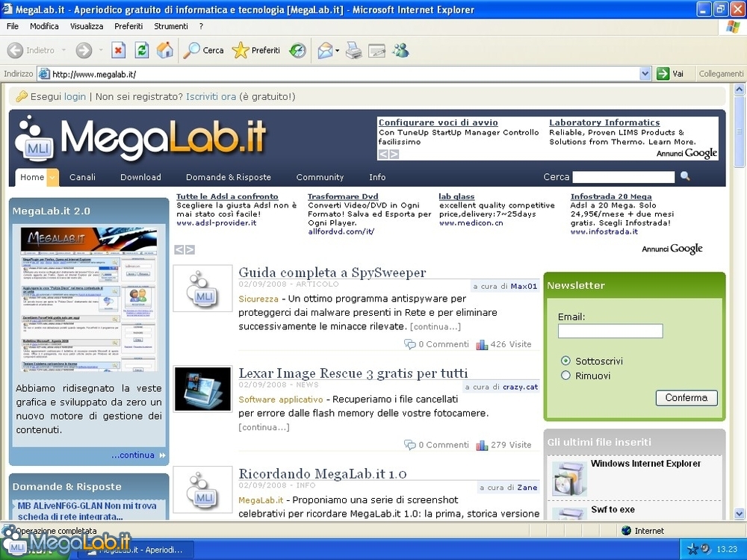Viewport: 747px width, 560px height.
Task: Open the Preferiti menu
Action: tap(128, 26)
